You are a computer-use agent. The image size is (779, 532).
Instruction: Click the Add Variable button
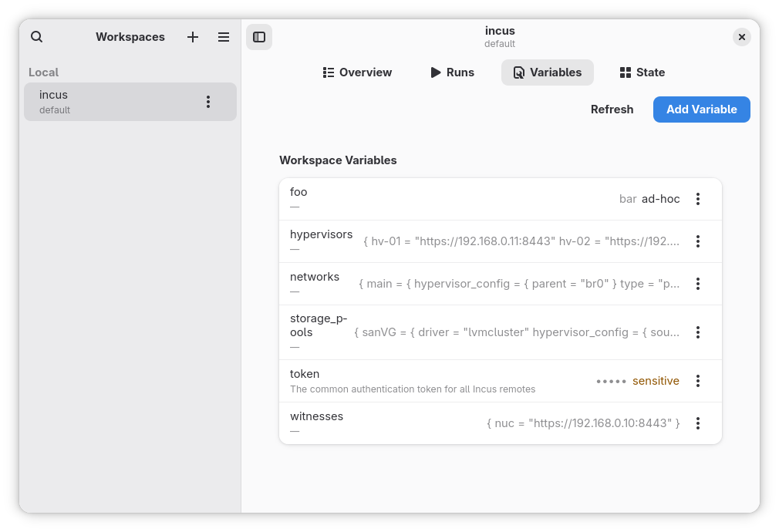coord(702,109)
